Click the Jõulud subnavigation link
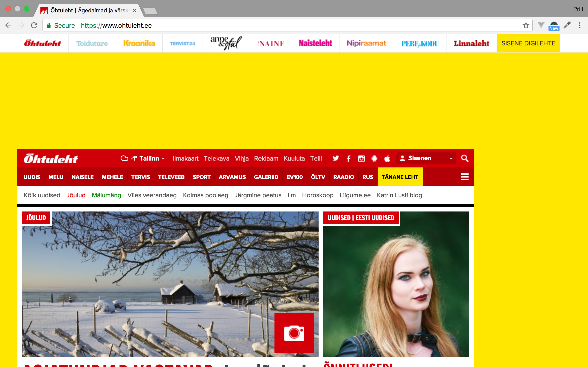This screenshot has width=588, height=367. click(76, 195)
